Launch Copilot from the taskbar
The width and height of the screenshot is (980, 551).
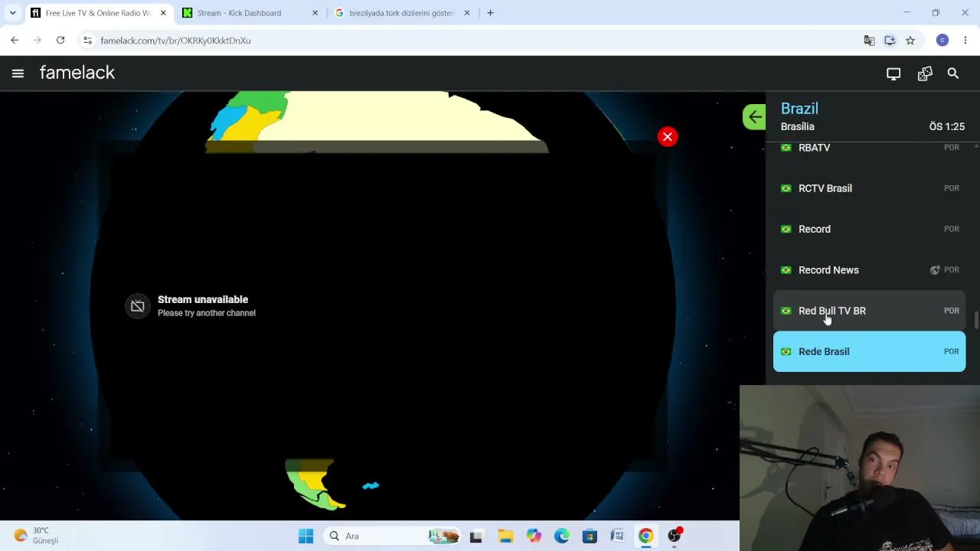pyautogui.click(x=534, y=536)
